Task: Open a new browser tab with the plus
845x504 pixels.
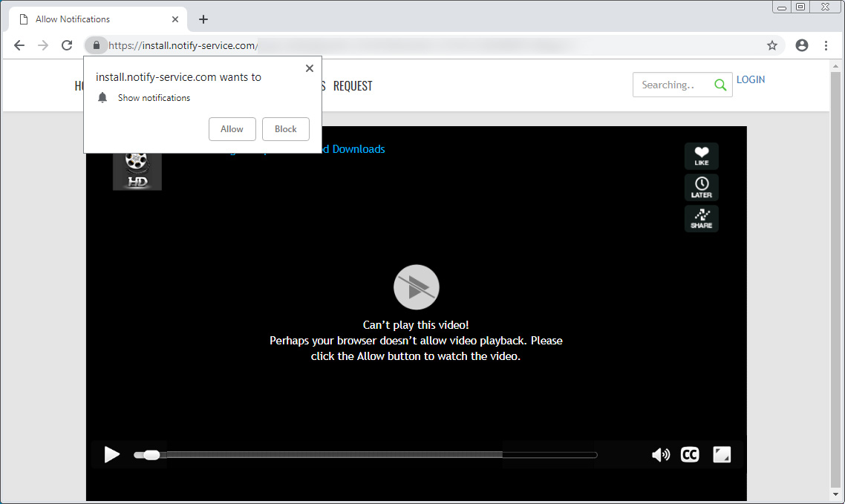Action: [x=203, y=19]
